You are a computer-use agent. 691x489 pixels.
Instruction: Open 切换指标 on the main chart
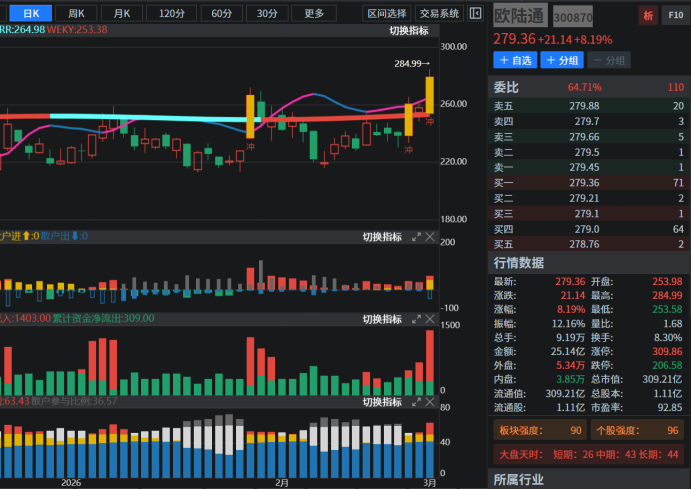tap(408, 31)
